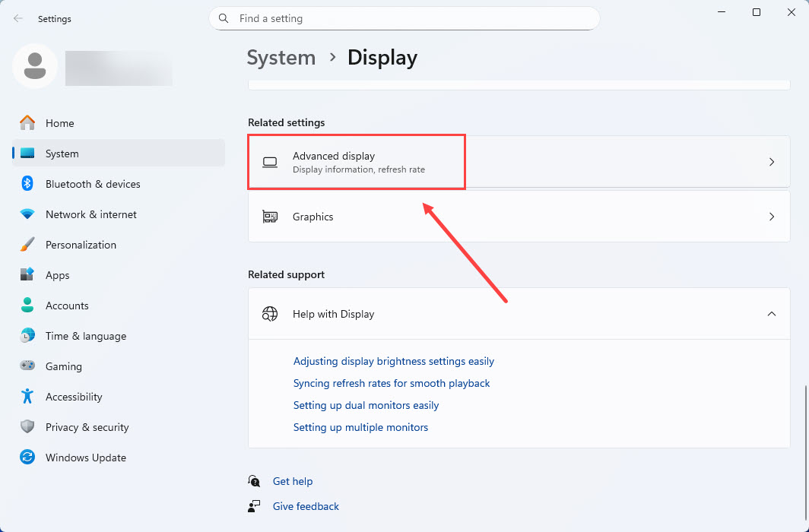Image resolution: width=809 pixels, height=532 pixels.
Task: Click System in the breadcrumb header
Action: click(281, 58)
